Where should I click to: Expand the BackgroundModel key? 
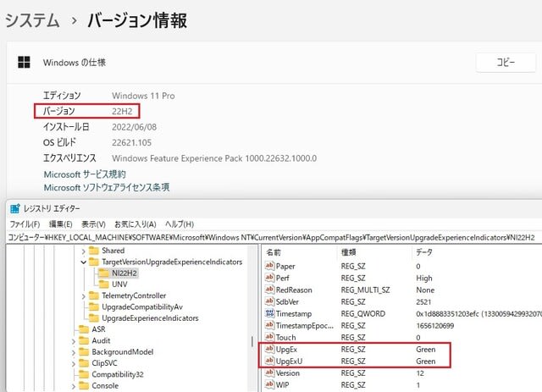(x=74, y=352)
